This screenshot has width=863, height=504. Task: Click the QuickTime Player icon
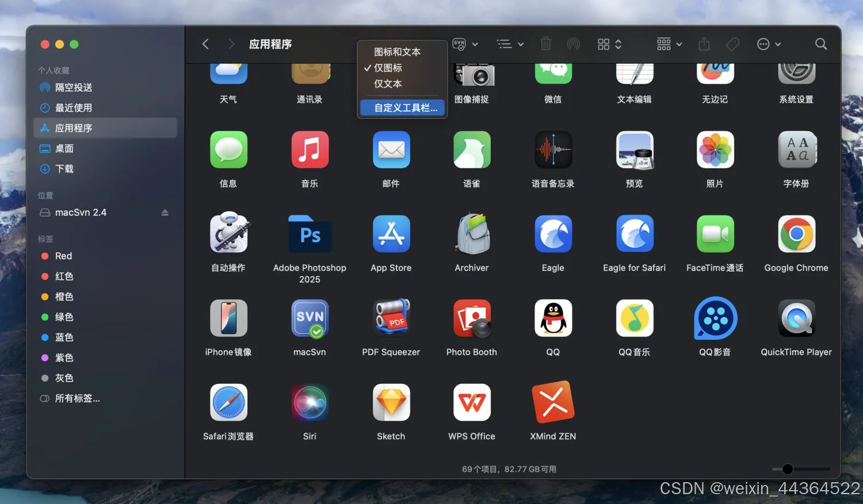[796, 318]
